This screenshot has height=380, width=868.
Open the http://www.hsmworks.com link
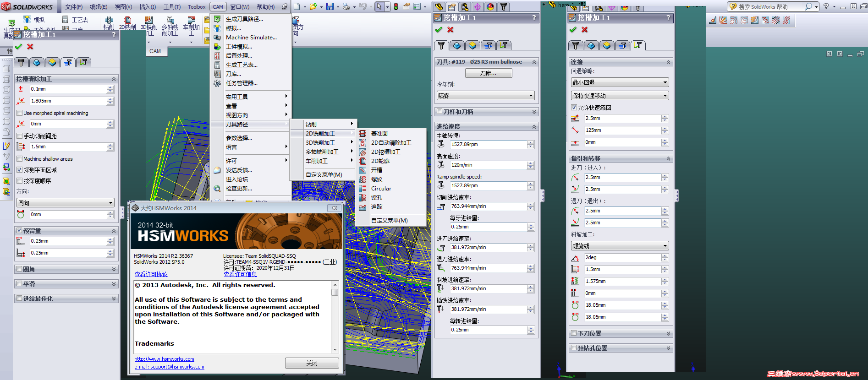164,359
